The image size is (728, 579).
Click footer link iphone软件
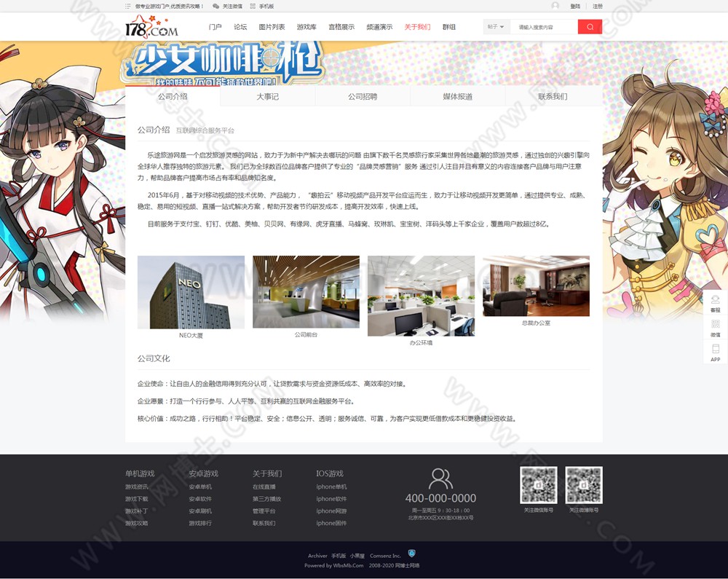(331, 499)
